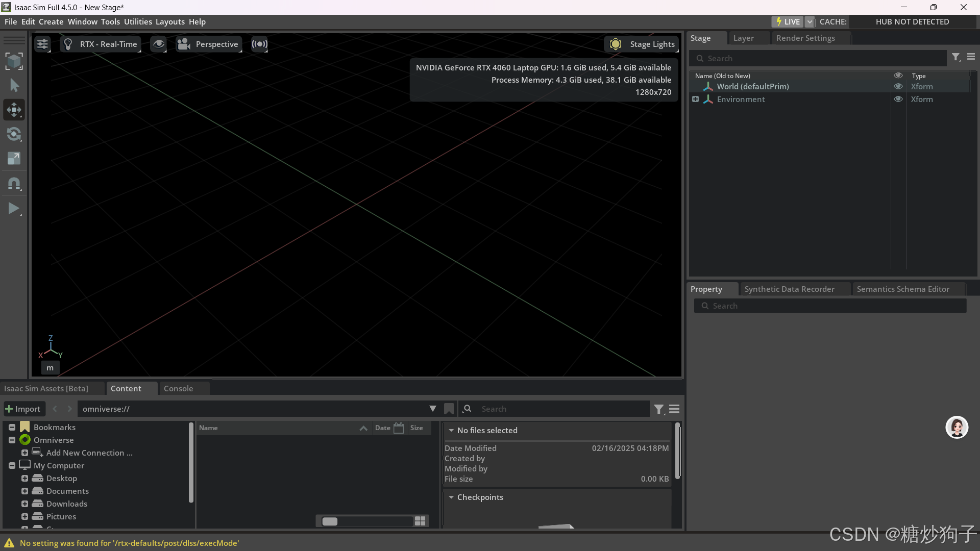Screen dimensions: 980x551
Task: Toggle visibility of World defaultPrim
Action: click(x=898, y=86)
